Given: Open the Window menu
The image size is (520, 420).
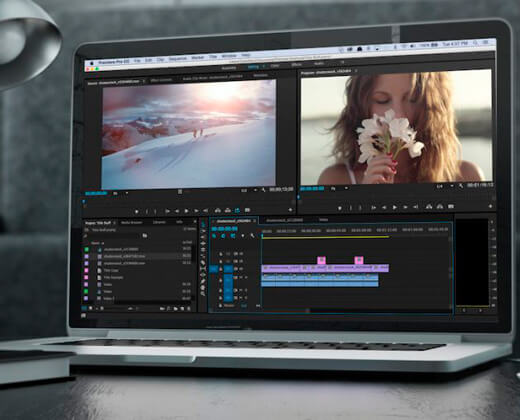Looking at the screenshot, I should tap(229, 56).
